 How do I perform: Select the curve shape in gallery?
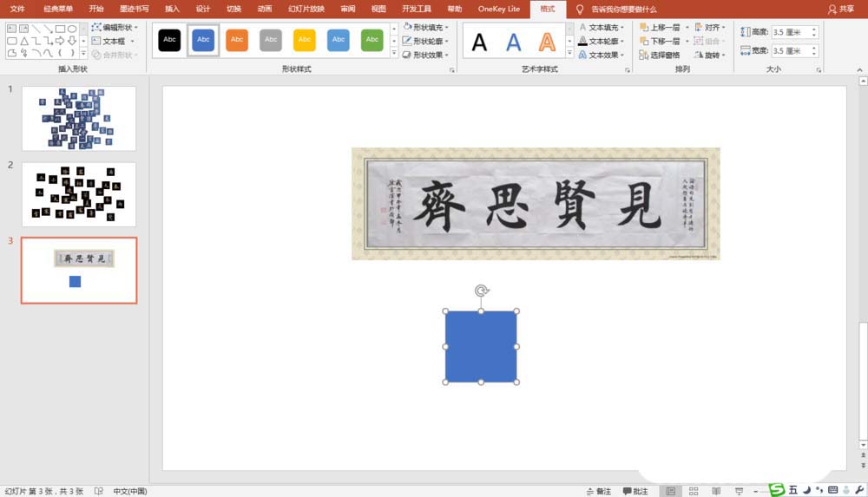click(x=48, y=53)
